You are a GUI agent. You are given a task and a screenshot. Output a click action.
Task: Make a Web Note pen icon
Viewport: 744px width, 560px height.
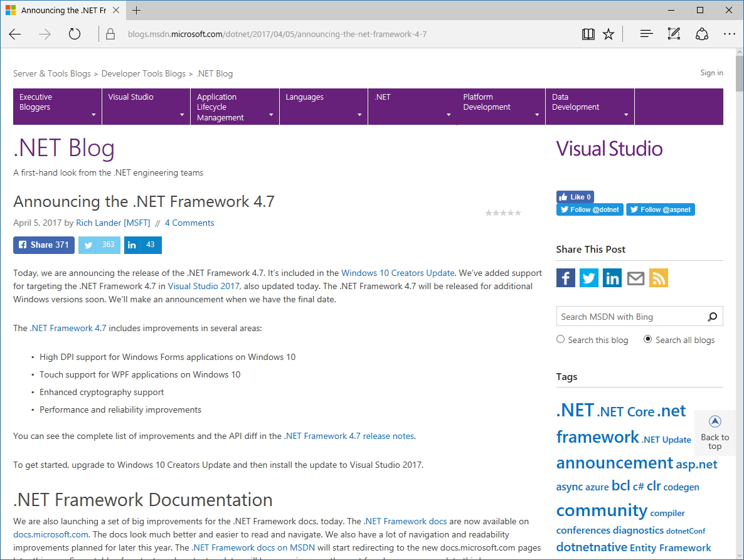[x=674, y=34]
